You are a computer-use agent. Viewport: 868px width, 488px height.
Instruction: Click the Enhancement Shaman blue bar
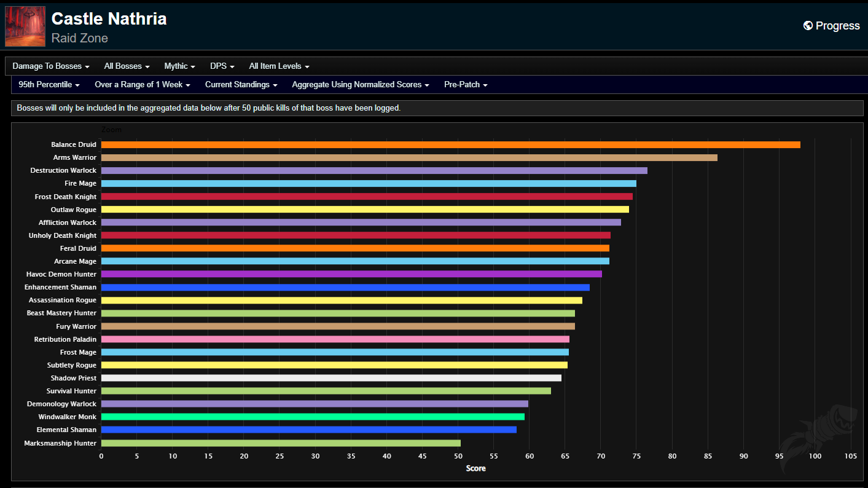pyautogui.click(x=345, y=287)
